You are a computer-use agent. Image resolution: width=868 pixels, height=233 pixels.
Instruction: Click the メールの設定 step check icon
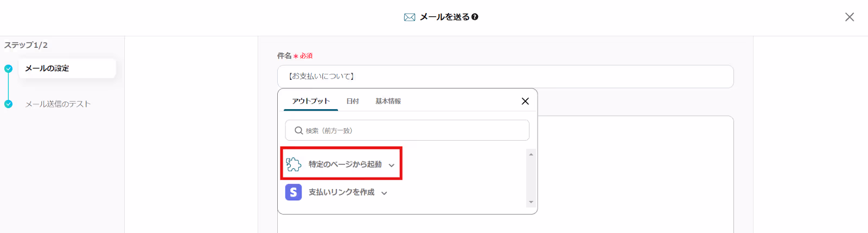point(8,68)
